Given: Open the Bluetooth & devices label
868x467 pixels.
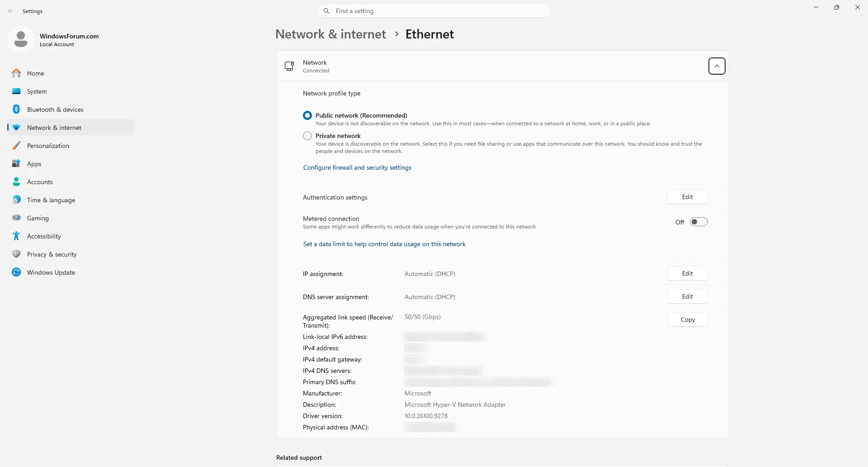Looking at the screenshot, I should point(55,110).
